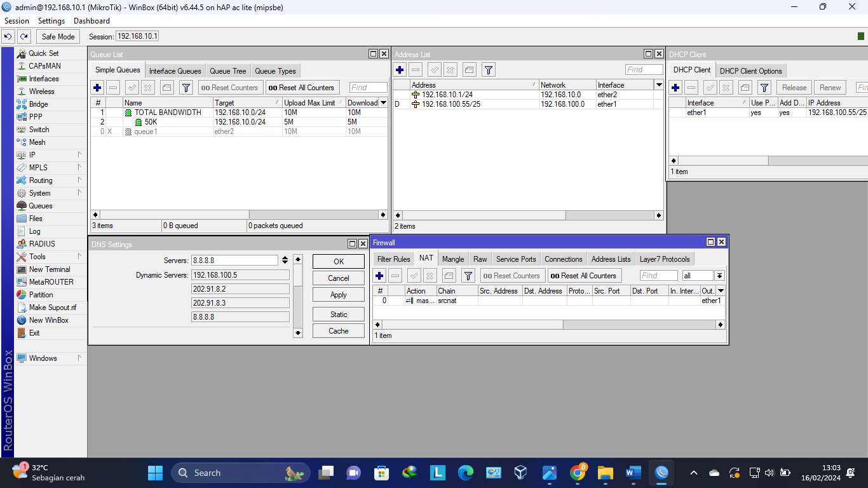
Task: Open Interfaces from the sidebar
Action: pyautogui.click(x=44, y=79)
